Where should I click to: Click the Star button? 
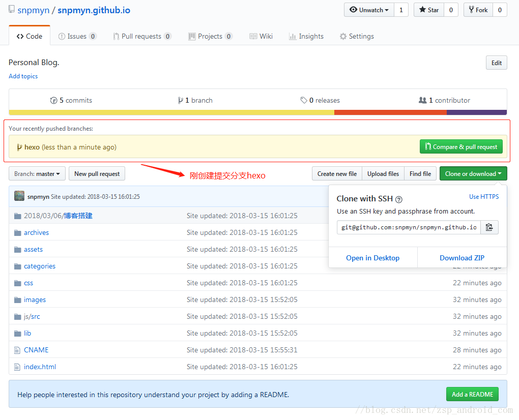tap(429, 10)
